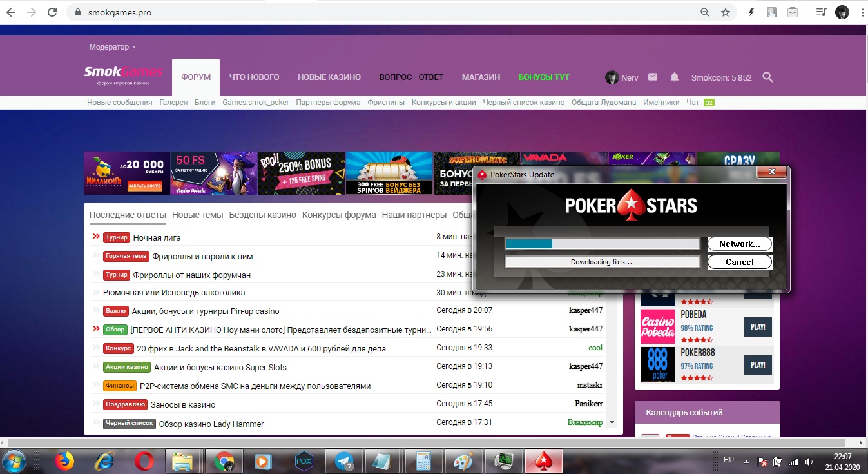The width and height of the screenshot is (868, 474).
Task: Open the Галерея link
Action: click(173, 103)
